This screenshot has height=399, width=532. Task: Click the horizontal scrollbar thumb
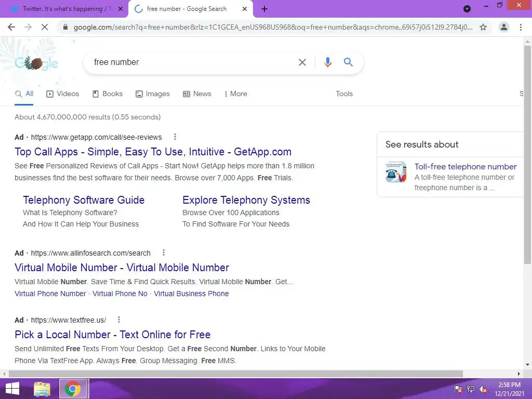(x=235, y=374)
